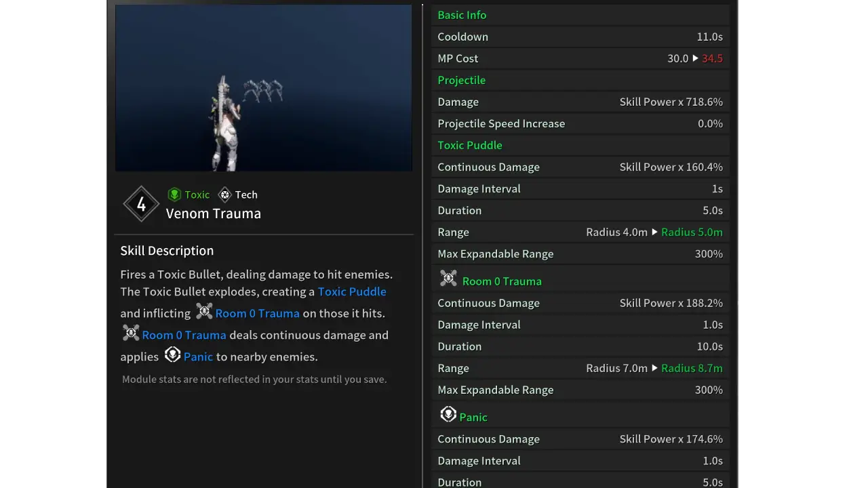Click the Panic debuff icon in stats panel
The height and width of the screenshot is (488, 868).
pos(448,414)
